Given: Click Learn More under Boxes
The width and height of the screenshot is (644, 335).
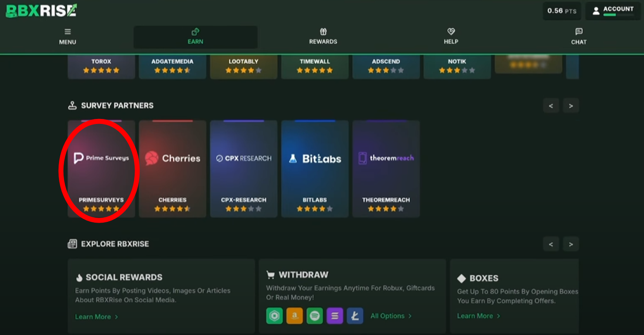Looking at the screenshot, I should click(479, 316).
